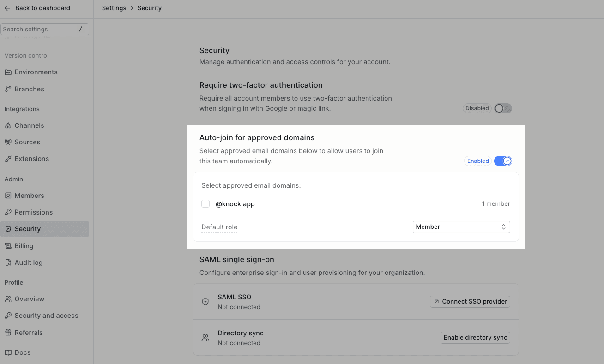Click the Docs book icon
Viewport: 604px width, 364px height.
8,352
